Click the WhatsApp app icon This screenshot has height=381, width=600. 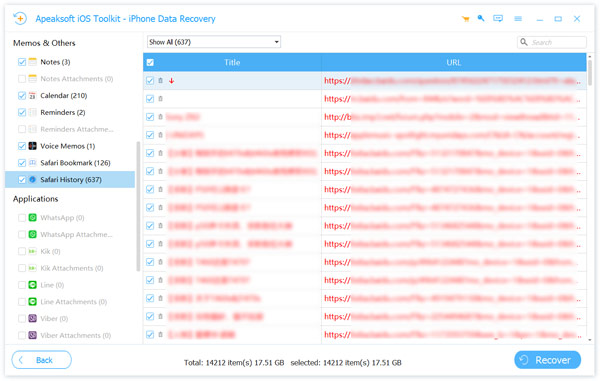33,218
